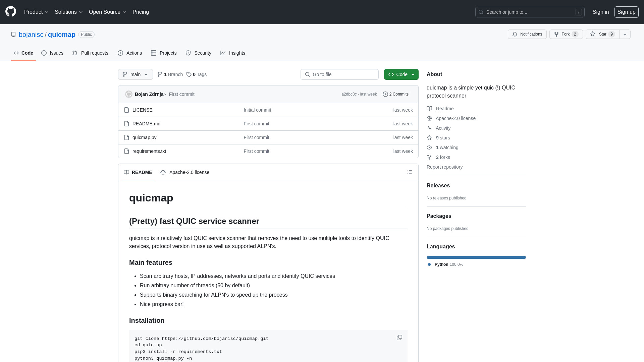Open the Packages heading link
The image size is (644, 362).
pos(439,216)
